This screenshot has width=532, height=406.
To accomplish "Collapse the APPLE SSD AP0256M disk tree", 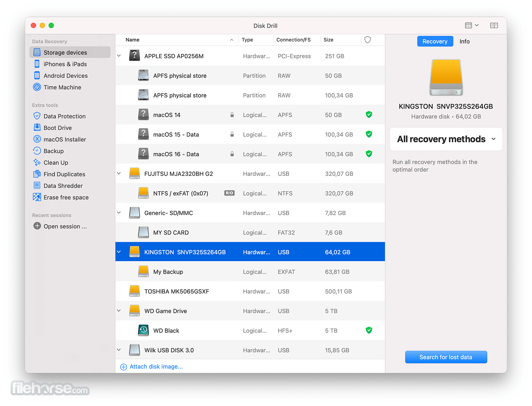I will (119, 56).
